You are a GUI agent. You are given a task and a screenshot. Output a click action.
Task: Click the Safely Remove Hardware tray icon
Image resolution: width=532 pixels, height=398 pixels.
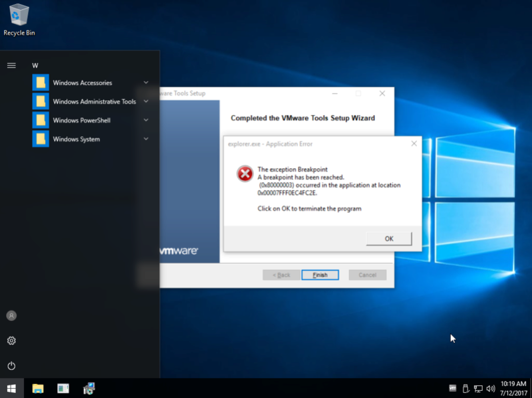[465, 389]
